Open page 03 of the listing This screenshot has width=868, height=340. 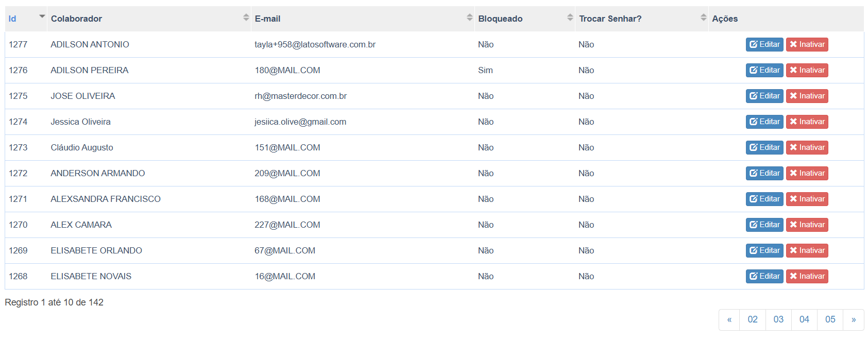click(x=778, y=319)
